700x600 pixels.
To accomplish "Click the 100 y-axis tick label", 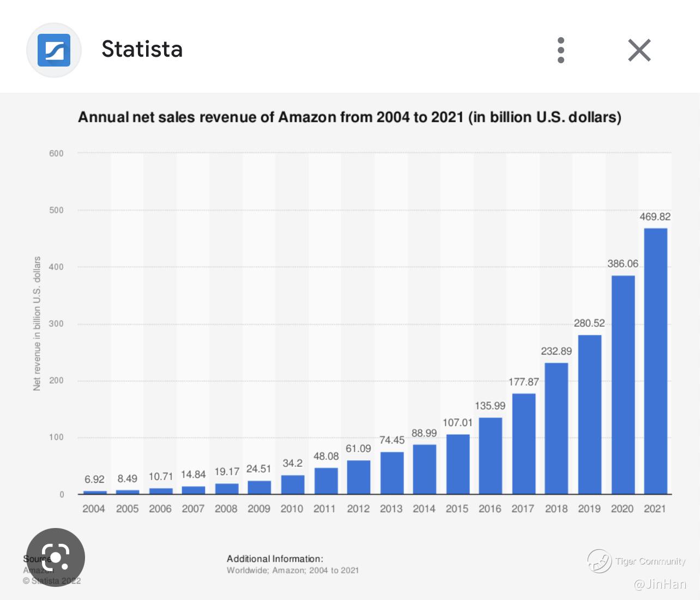I will tap(56, 437).
